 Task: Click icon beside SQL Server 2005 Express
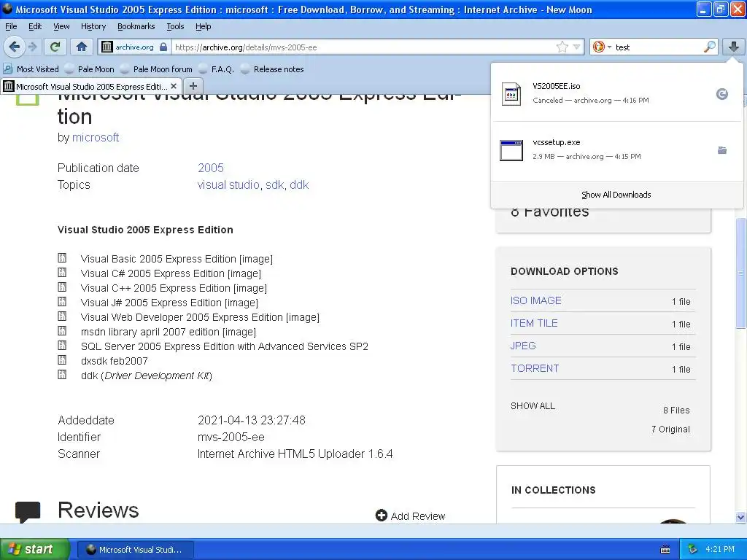62,345
